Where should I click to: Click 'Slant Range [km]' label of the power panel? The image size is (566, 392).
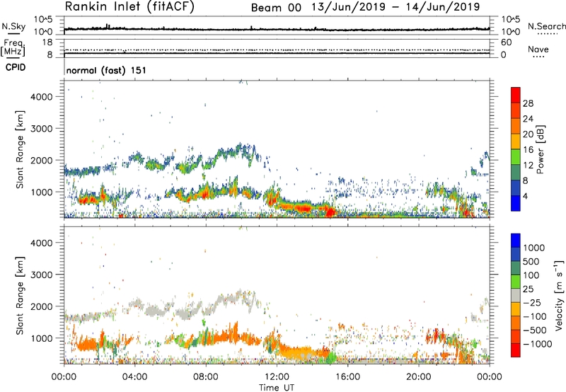pos(20,149)
